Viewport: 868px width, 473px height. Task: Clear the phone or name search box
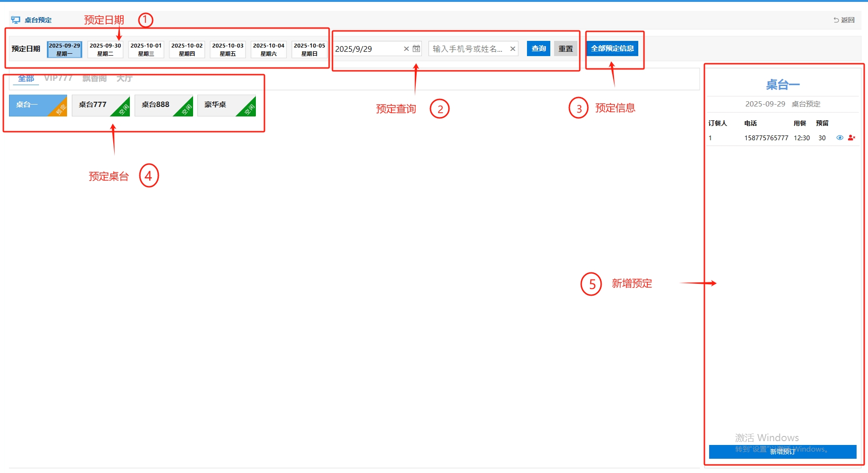pos(513,48)
